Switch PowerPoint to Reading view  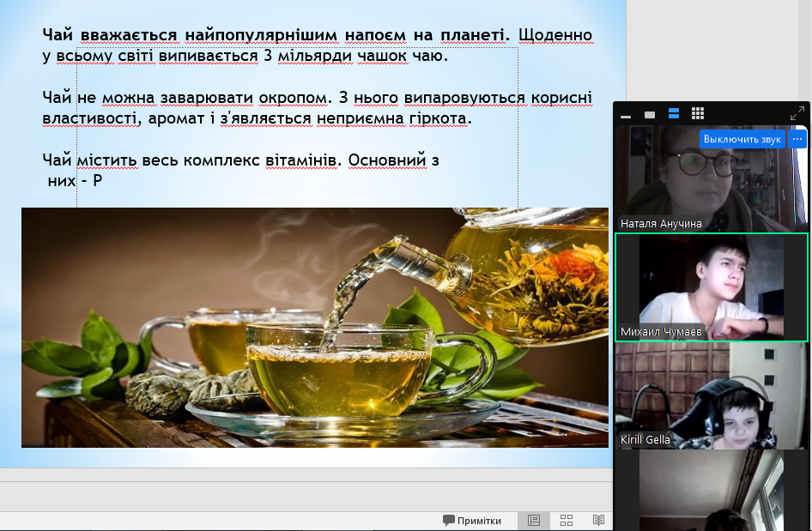598,521
